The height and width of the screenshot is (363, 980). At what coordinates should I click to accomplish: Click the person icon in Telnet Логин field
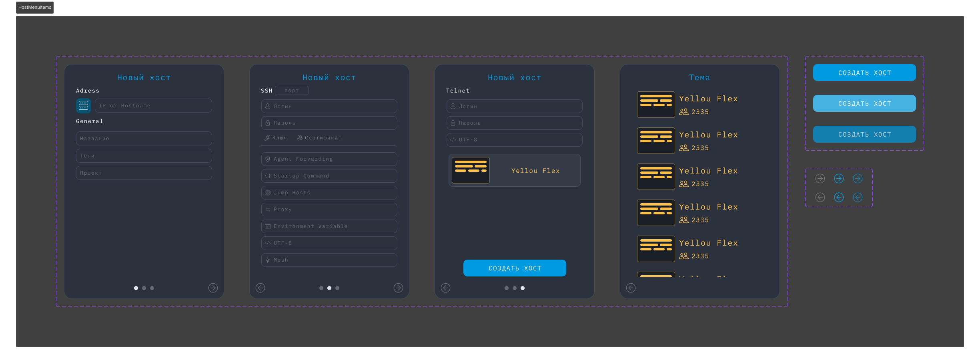(x=453, y=106)
